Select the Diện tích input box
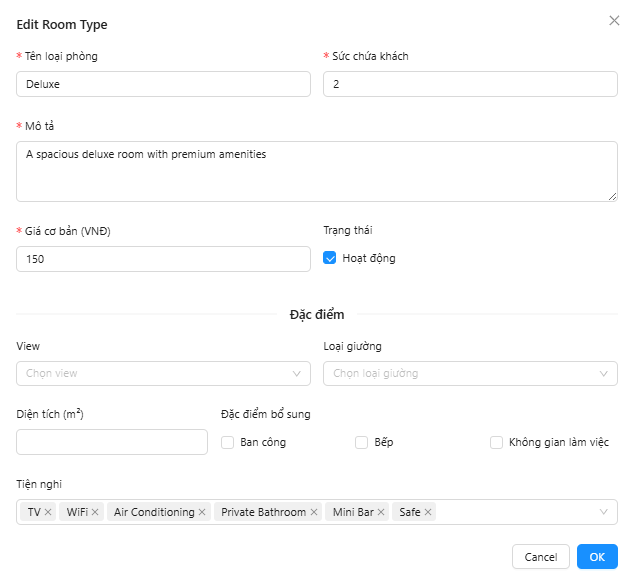 coord(112,442)
